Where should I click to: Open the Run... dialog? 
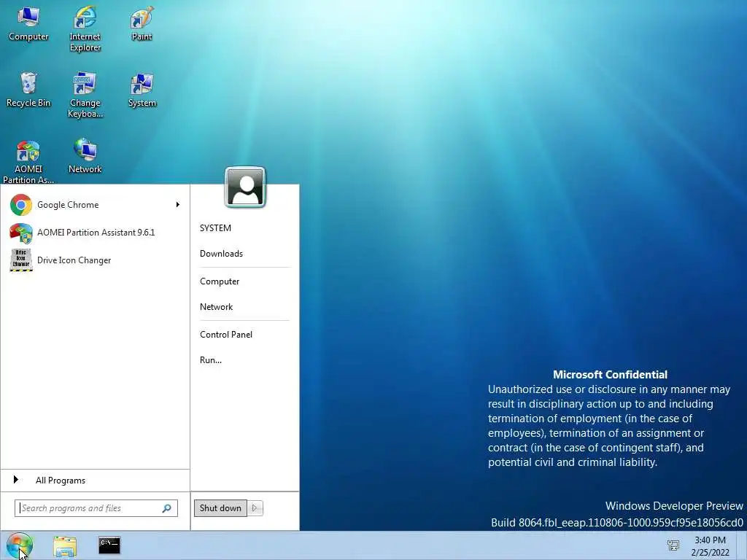(211, 360)
